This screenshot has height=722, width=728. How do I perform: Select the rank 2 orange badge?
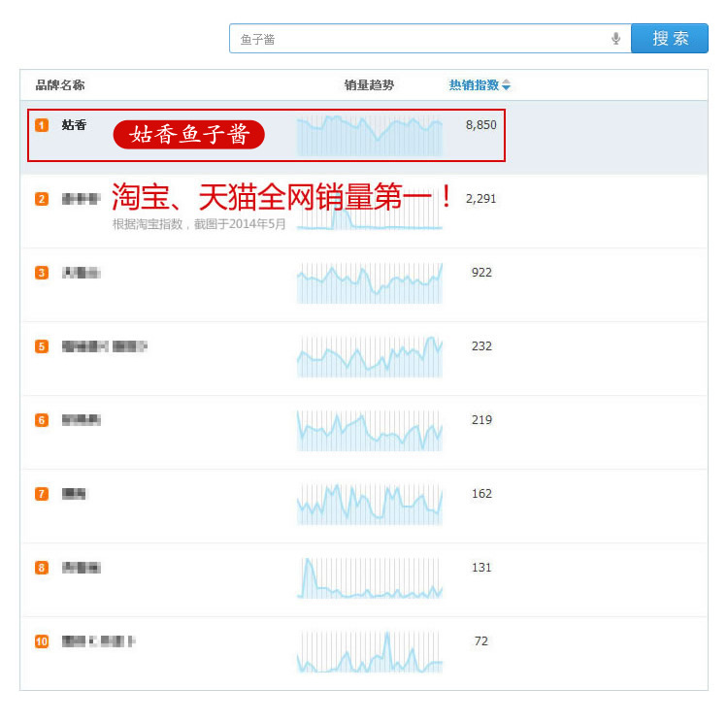tap(42, 199)
